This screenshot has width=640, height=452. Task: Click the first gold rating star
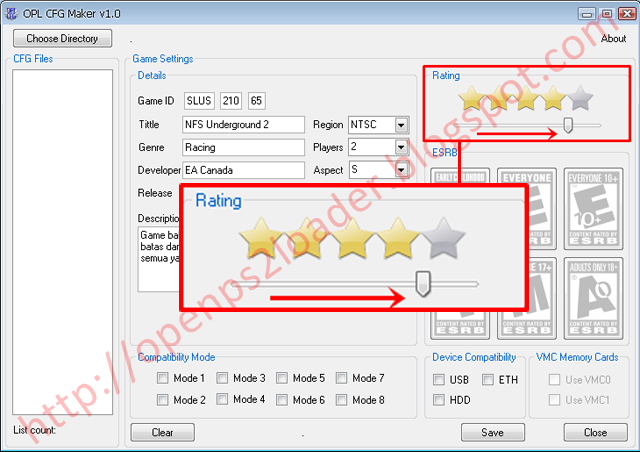point(471,98)
